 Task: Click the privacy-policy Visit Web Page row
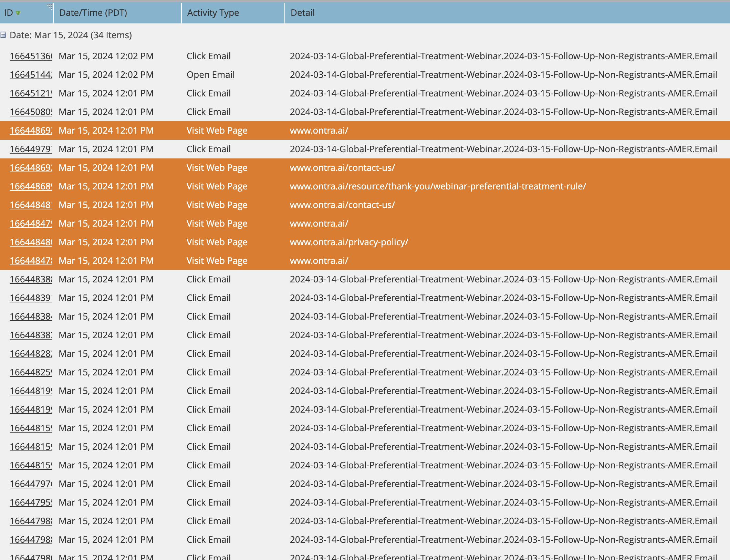(x=310, y=242)
